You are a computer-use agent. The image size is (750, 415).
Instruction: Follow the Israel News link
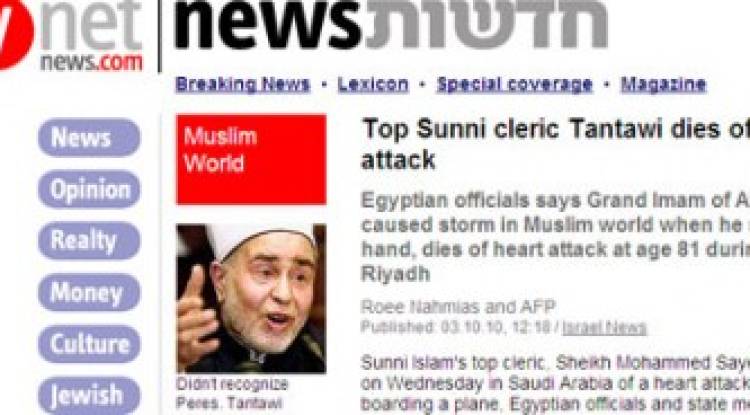tap(605, 328)
